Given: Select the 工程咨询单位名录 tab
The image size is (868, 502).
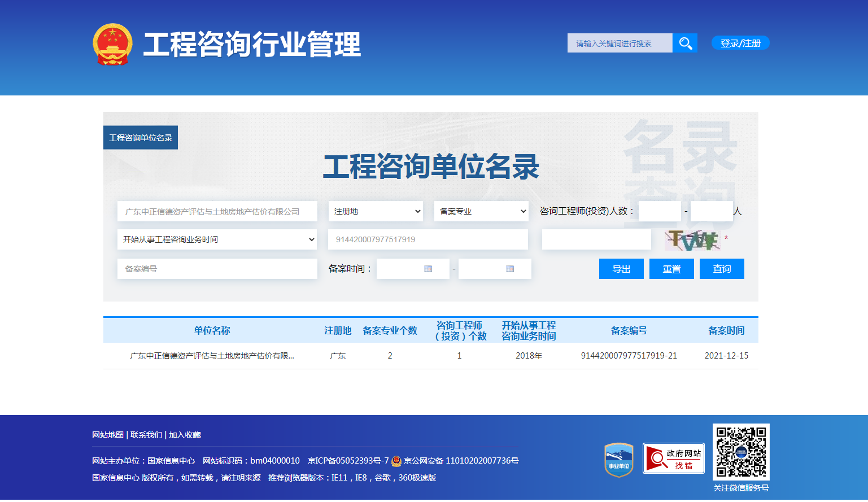Looking at the screenshot, I should 140,137.
